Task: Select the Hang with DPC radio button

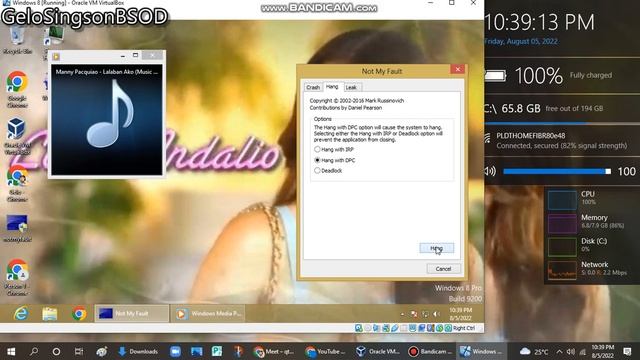Action: click(x=317, y=160)
